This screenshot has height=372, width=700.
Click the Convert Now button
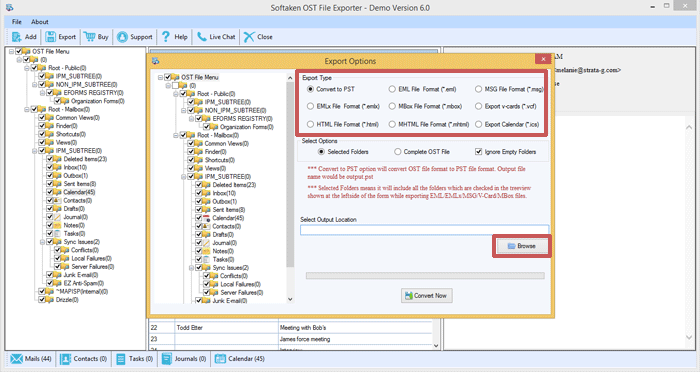[x=426, y=296]
